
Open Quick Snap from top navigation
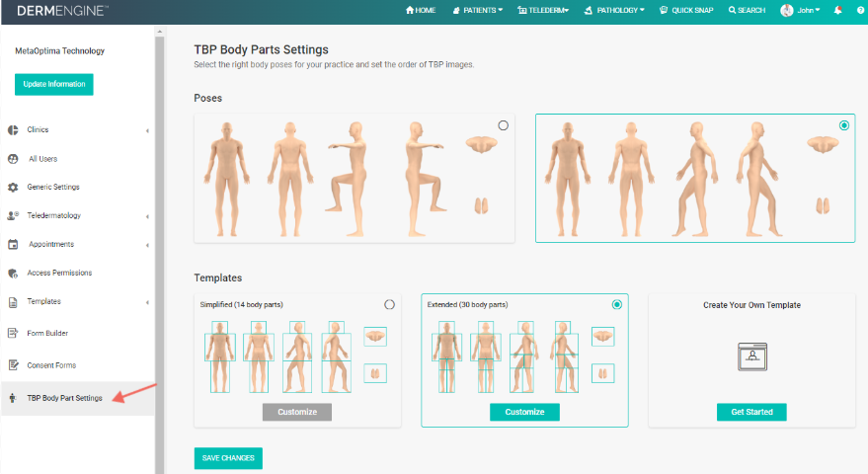(x=686, y=10)
